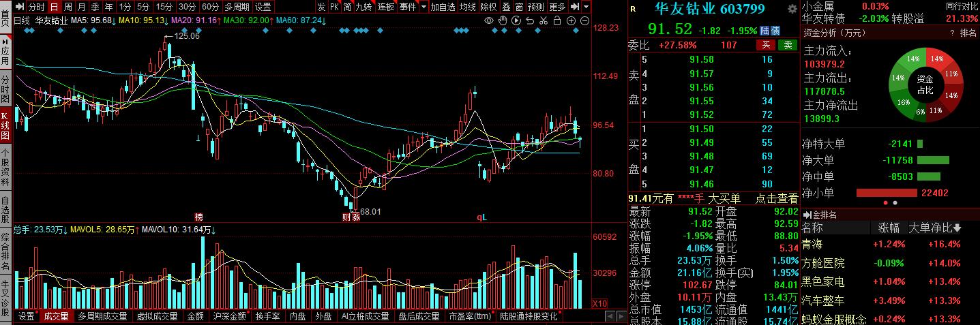Viewport: 980px width, 325px height.
Task: Select the 月 monthly period
Action: click(x=81, y=7)
